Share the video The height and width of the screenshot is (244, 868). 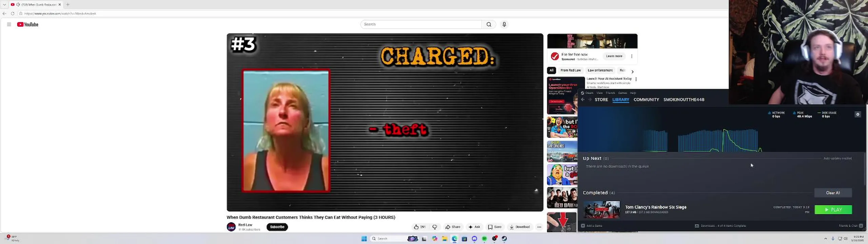(x=453, y=227)
